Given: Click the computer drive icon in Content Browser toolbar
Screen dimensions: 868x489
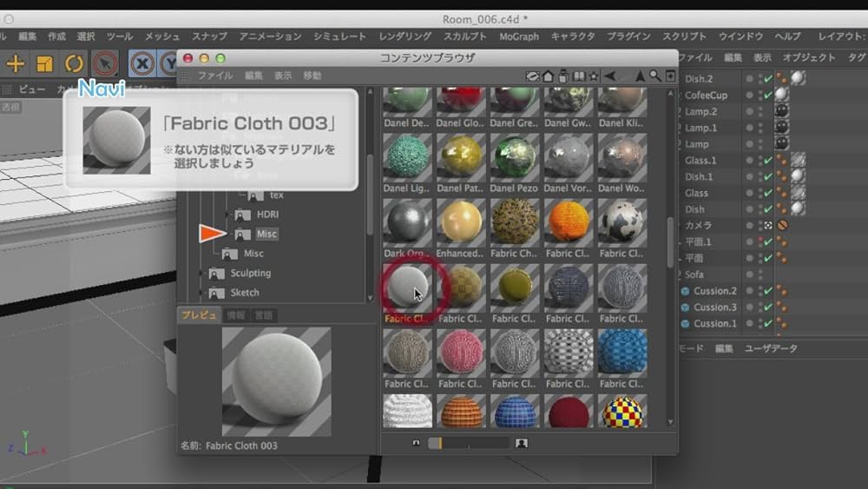Looking at the screenshot, I should (x=533, y=76).
